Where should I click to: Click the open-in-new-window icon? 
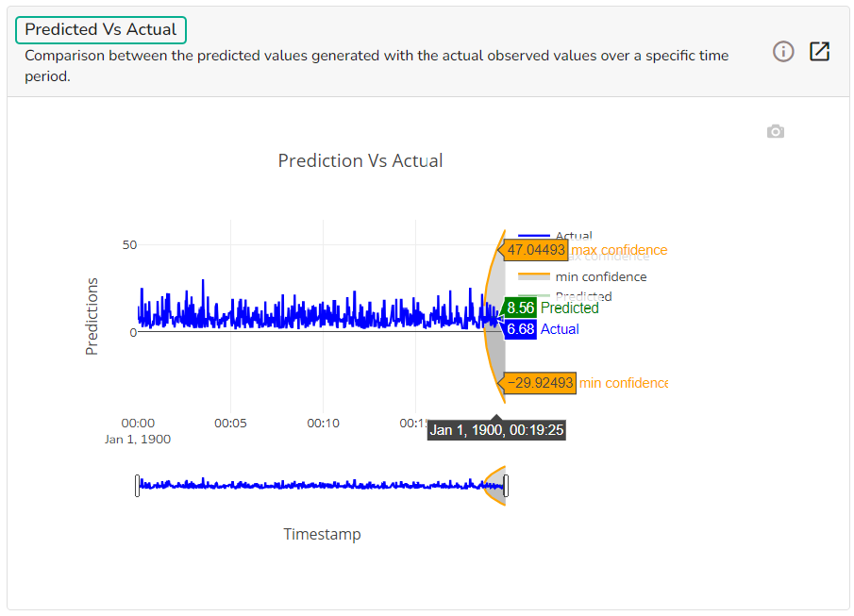tap(819, 52)
